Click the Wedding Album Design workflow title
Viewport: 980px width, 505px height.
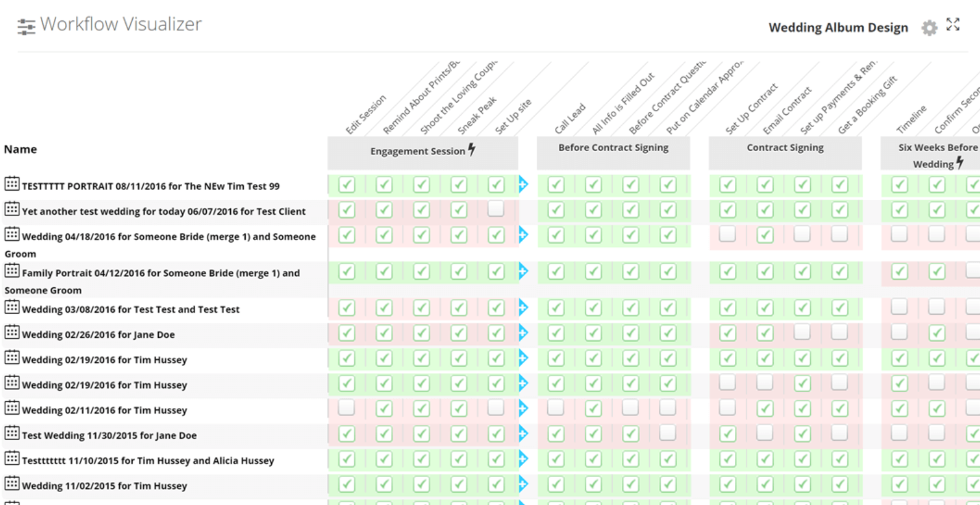coord(838,28)
